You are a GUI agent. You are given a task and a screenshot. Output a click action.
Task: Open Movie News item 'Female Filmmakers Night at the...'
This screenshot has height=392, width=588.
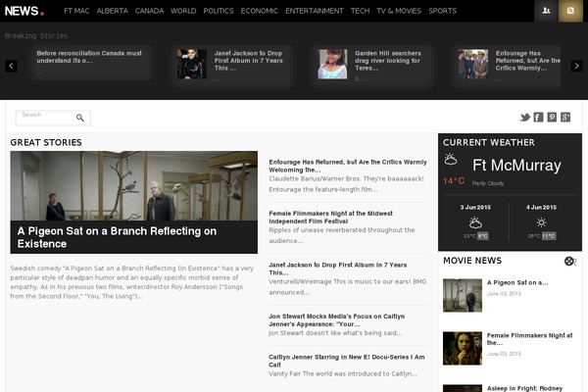coord(529,339)
